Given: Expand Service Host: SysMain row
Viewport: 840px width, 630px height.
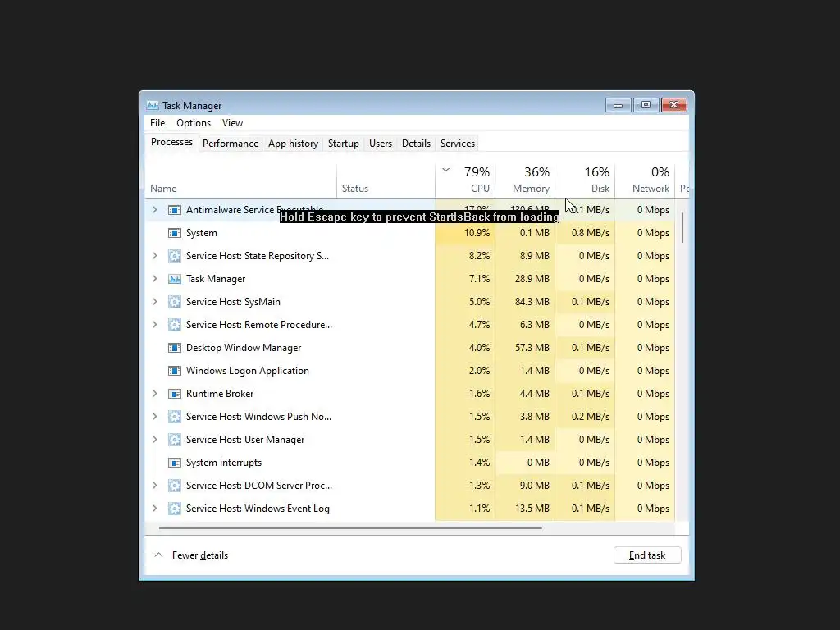Looking at the screenshot, I should pos(155,302).
